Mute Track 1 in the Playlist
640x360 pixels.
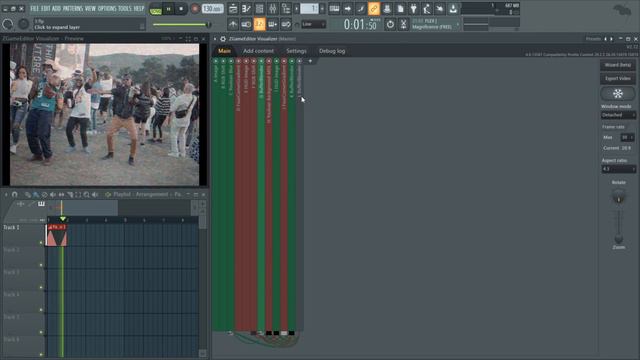(41, 243)
